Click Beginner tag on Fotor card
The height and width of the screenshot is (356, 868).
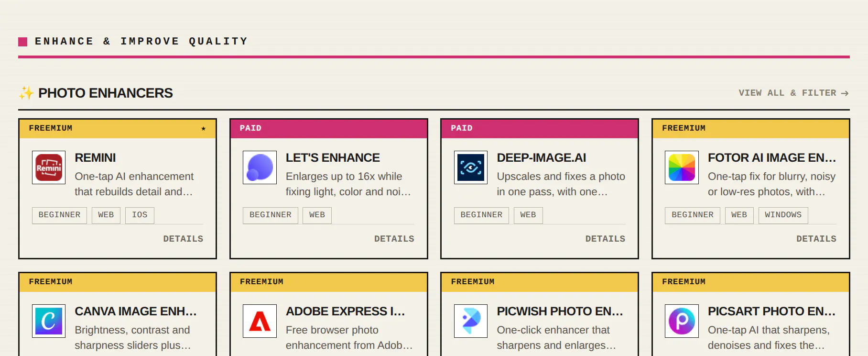(693, 215)
